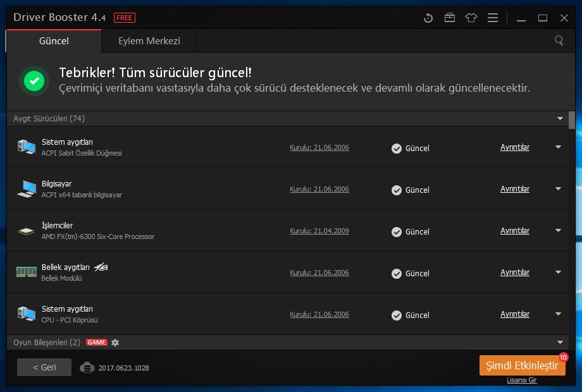582x392 pixels.
Task: Click the Driver Booster 4.4 title text
Action: 59,18
